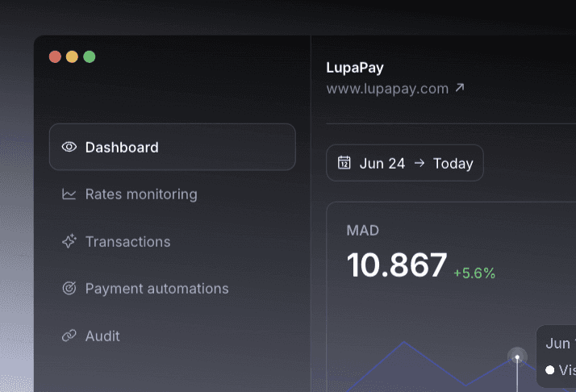The width and height of the screenshot is (576, 392).
Task: Click the chain link icon beside Audit
Action: [69, 336]
